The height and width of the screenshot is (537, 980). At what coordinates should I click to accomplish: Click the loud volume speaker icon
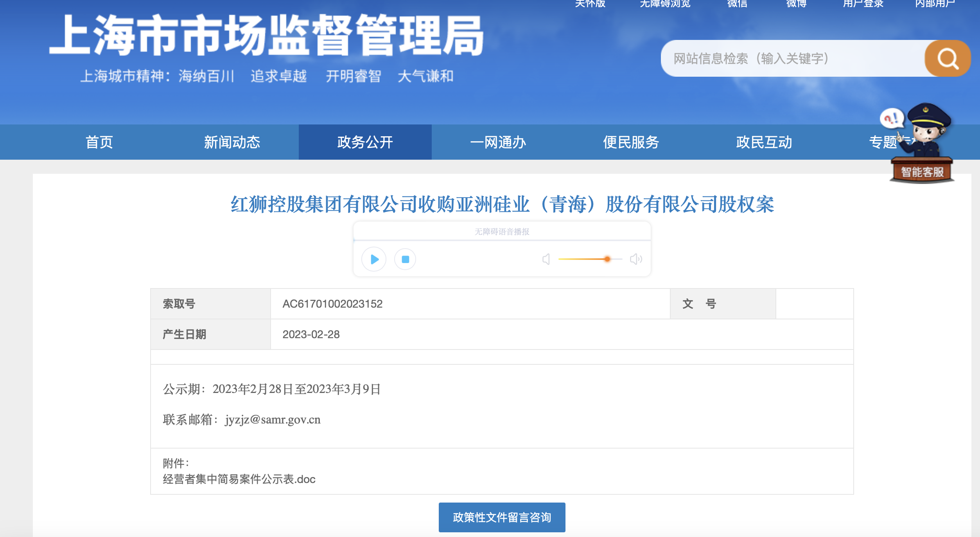coord(635,259)
